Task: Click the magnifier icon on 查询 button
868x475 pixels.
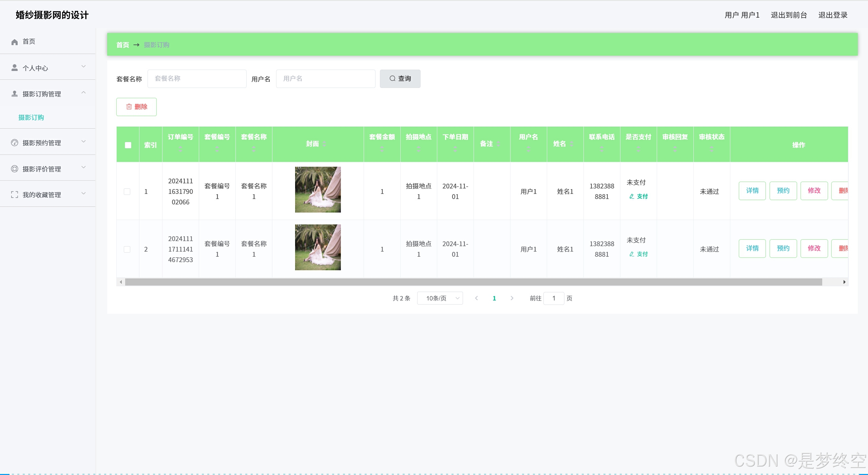Action: point(392,79)
